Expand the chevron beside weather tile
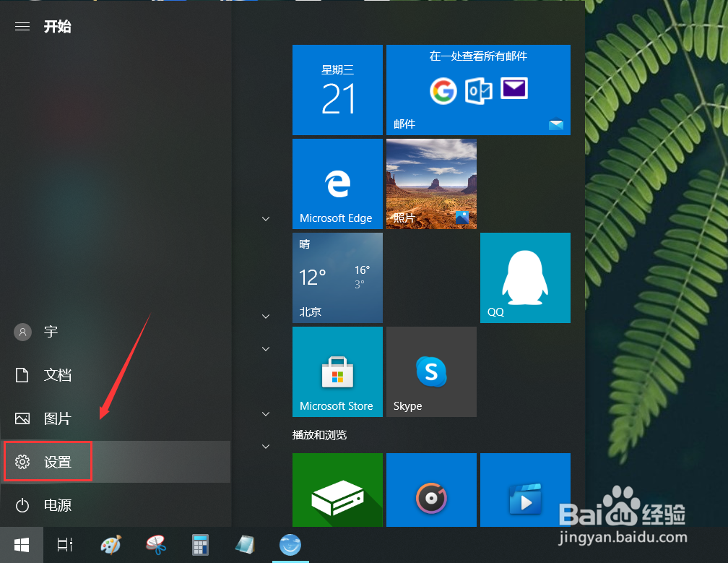This screenshot has height=563, width=728. pyautogui.click(x=266, y=317)
